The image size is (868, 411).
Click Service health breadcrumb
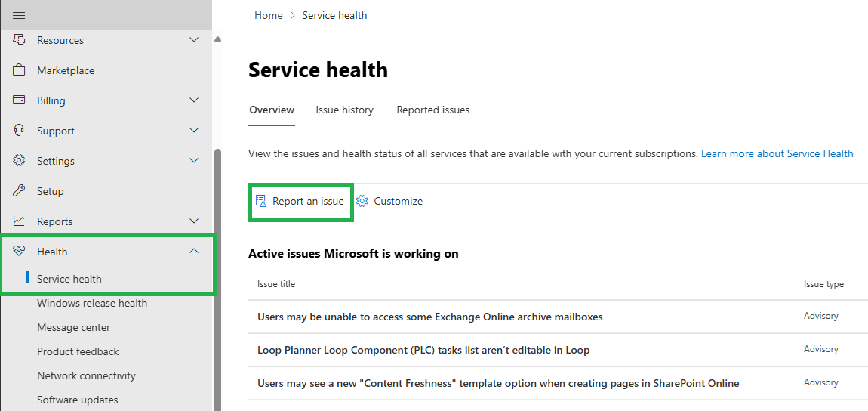click(x=334, y=16)
